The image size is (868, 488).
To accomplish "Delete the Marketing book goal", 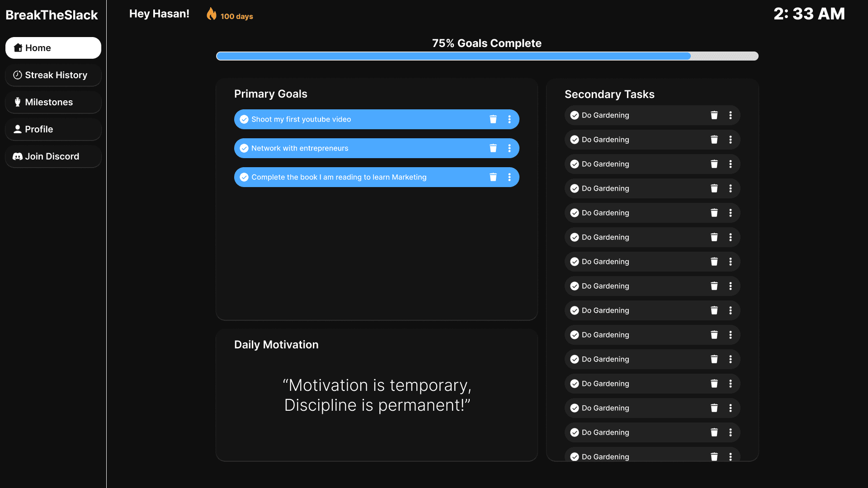I will point(493,177).
